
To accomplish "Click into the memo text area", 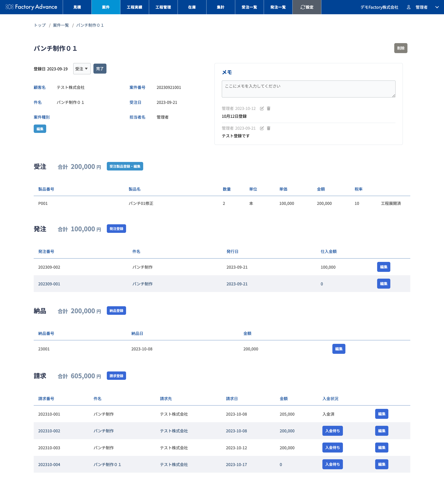I will (x=308, y=89).
